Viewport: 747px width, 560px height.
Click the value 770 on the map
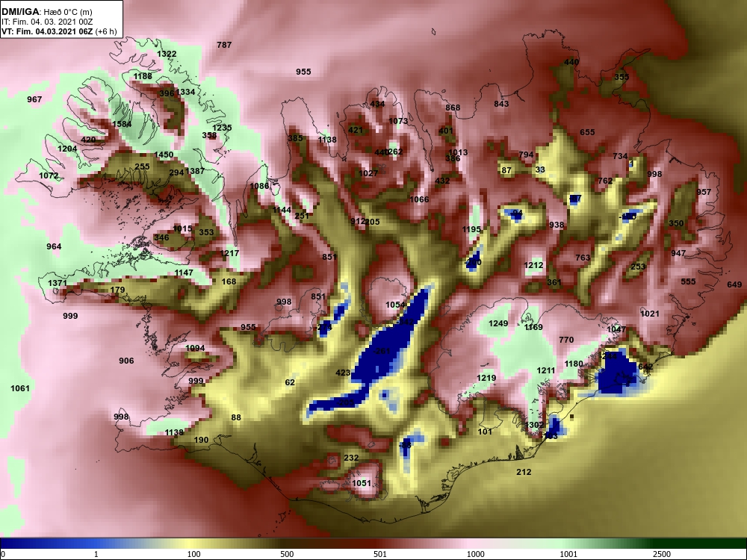(566, 340)
